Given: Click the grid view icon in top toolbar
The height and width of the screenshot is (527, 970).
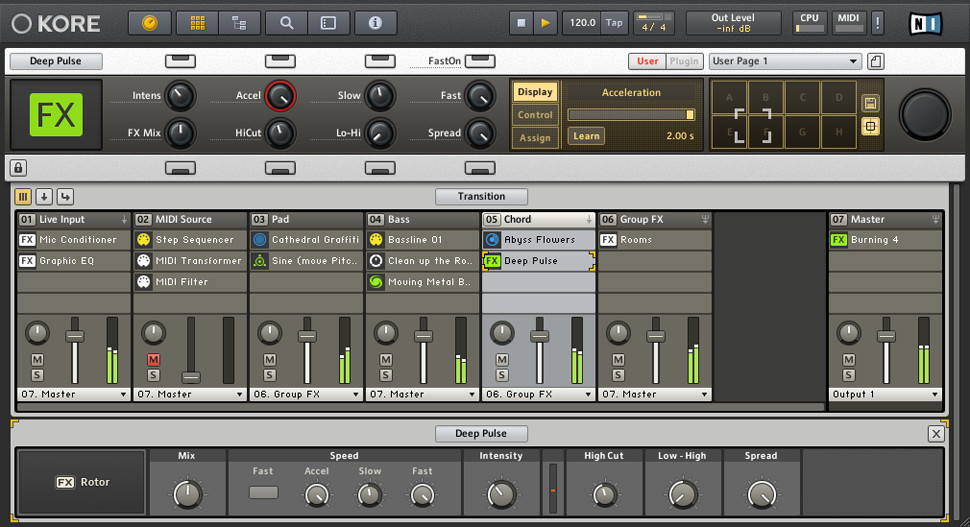Looking at the screenshot, I should click(198, 22).
